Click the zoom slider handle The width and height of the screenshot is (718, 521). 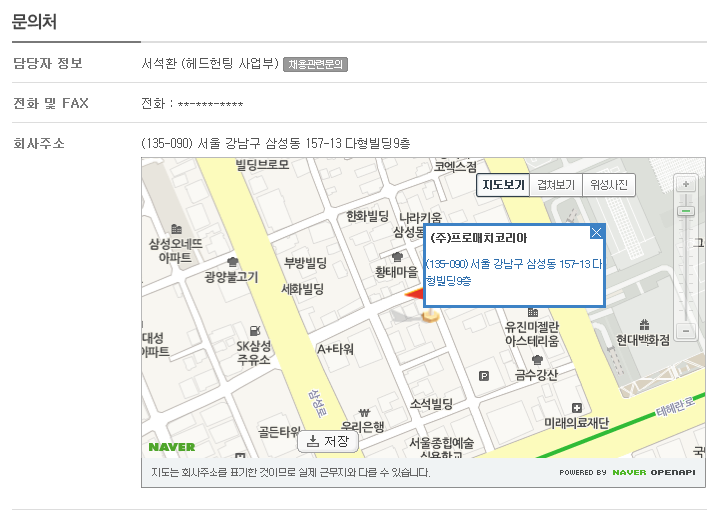pyautogui.click(x=685, y=211)
